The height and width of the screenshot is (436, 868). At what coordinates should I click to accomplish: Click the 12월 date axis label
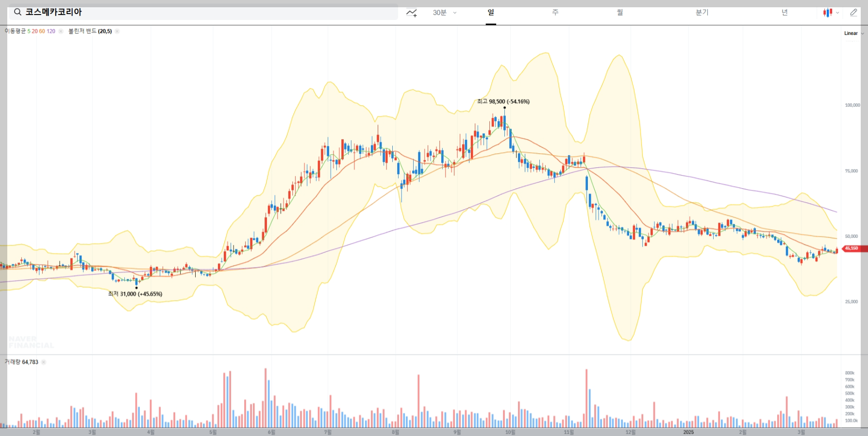[630, 432]
